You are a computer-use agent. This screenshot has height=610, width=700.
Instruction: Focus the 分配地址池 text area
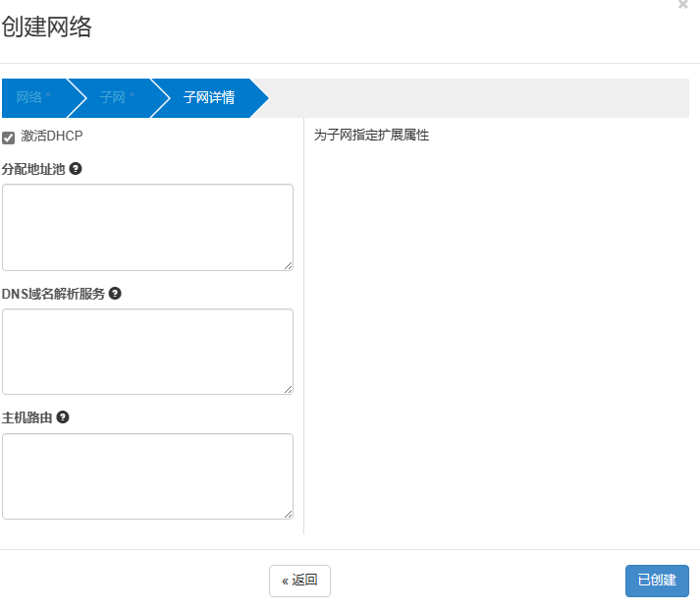pos(147,226)
